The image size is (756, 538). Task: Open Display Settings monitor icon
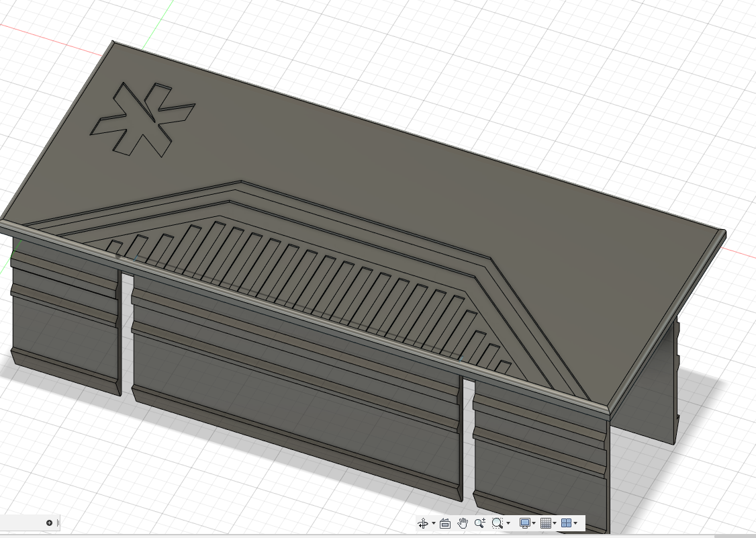[x=524, y=523]
